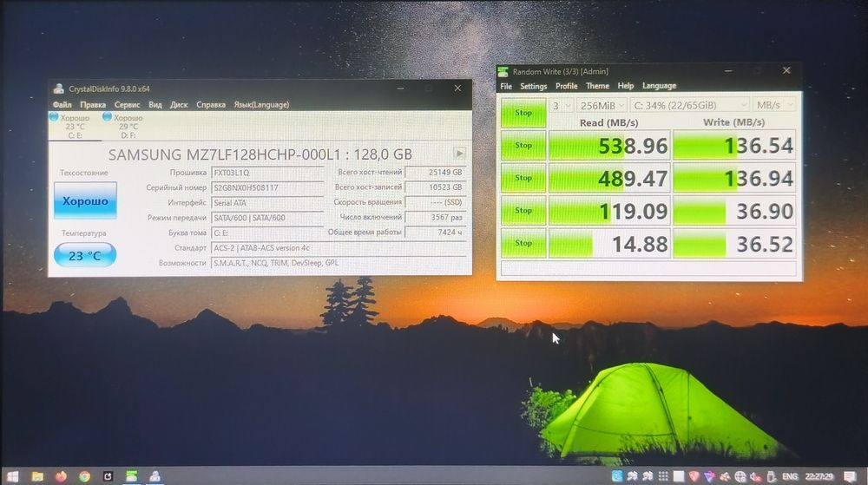This screenshot has width=868, height=485.
Task: Switch to CrystalDiskInfo taskbar icon
Action: coord(155,476)
